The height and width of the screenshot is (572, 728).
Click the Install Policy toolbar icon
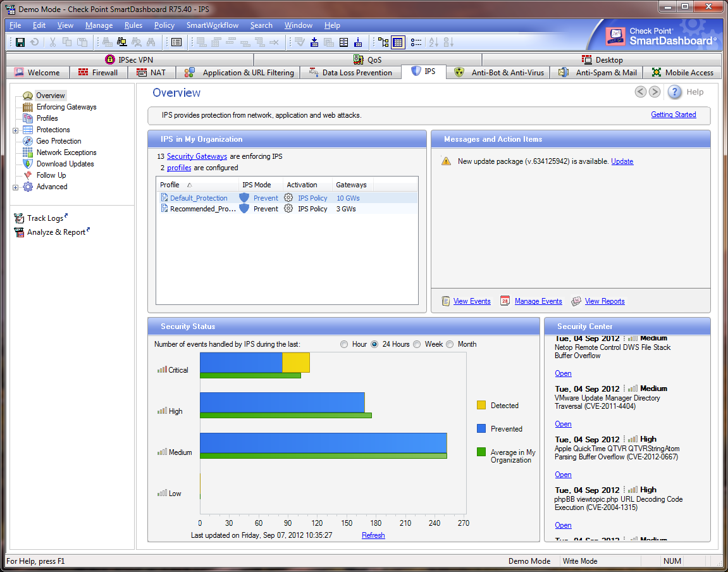(314, 42)
